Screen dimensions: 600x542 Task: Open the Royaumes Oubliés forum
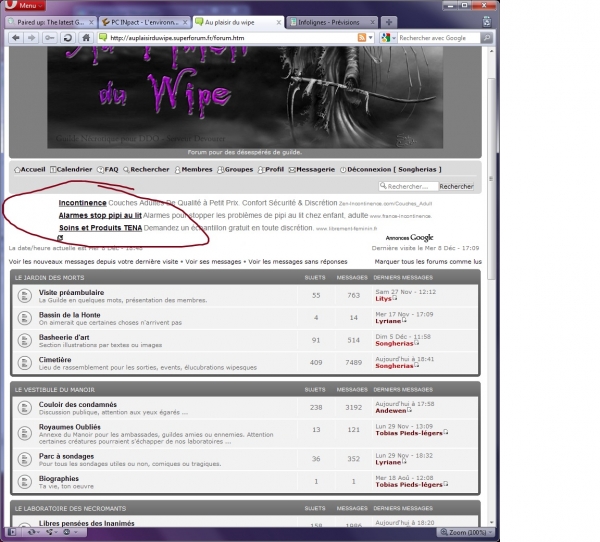point(70,427)
